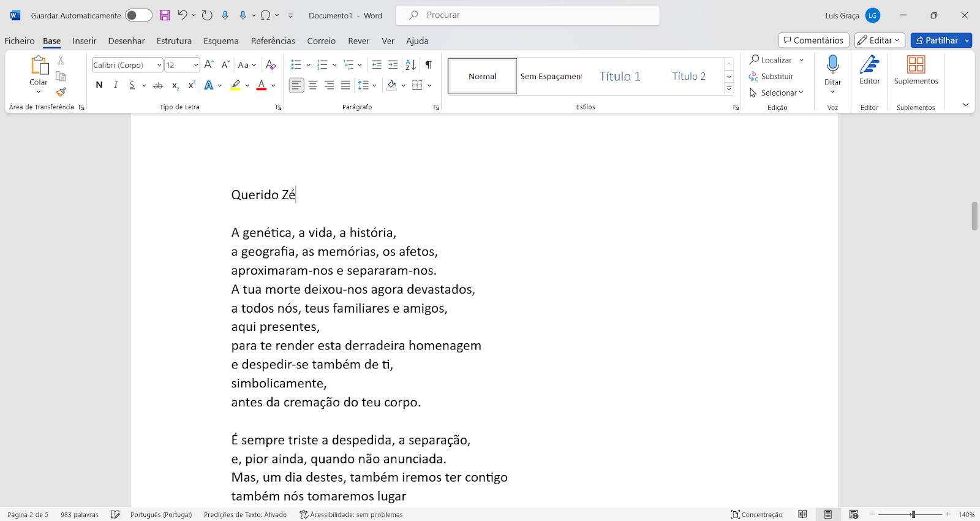
Task: Click the Save icon in title bar
Action: click(165, 15)
